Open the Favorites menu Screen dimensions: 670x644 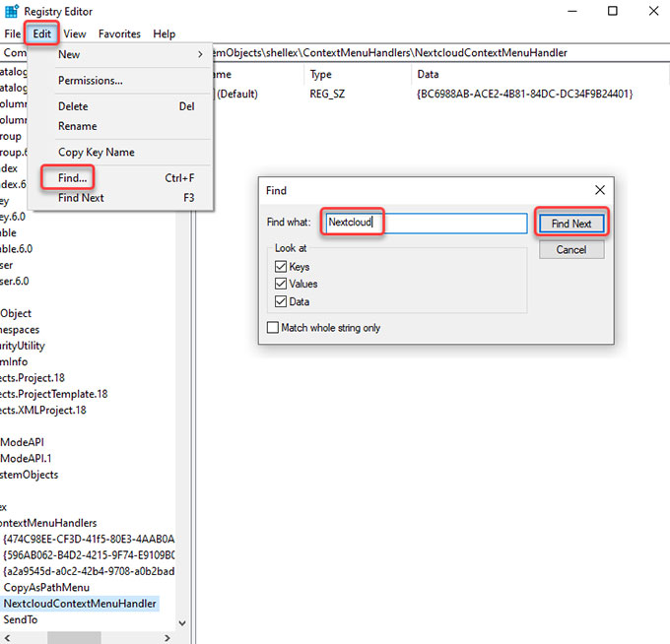(119, 33)
